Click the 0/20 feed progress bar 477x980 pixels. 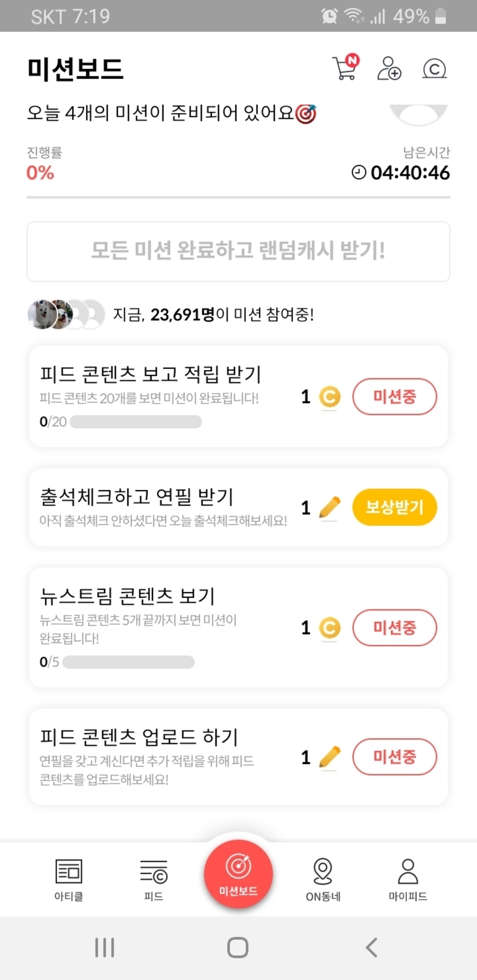(136, 422)
